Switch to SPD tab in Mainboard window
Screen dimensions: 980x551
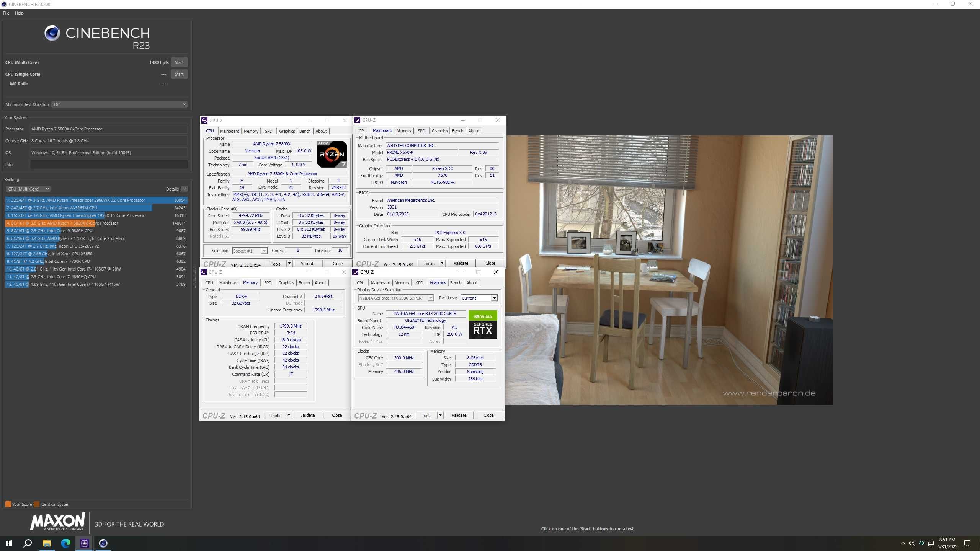pos(421,131)
